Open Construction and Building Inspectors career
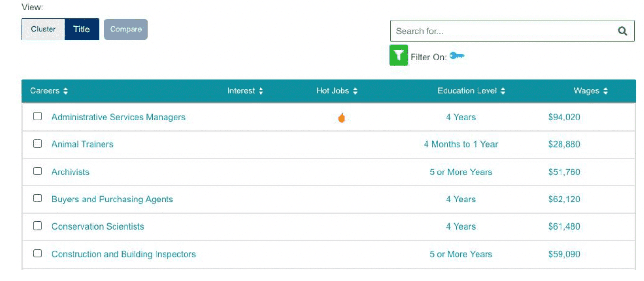Viewport: 644px width, 281px height. (124, 254)
